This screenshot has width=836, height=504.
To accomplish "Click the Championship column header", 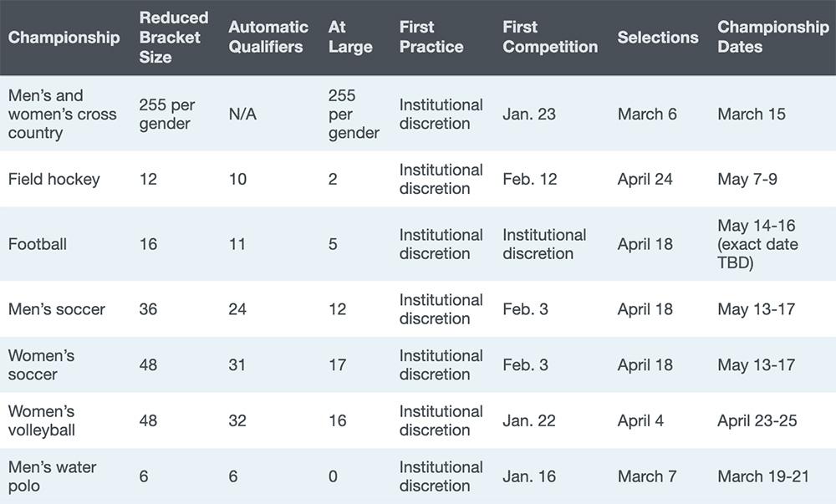I will click(x=64, y=38).
